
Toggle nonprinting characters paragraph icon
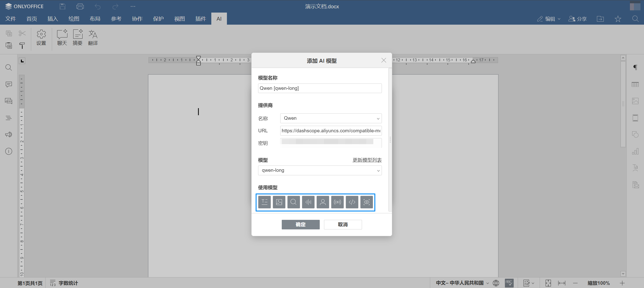coord(635,67)
